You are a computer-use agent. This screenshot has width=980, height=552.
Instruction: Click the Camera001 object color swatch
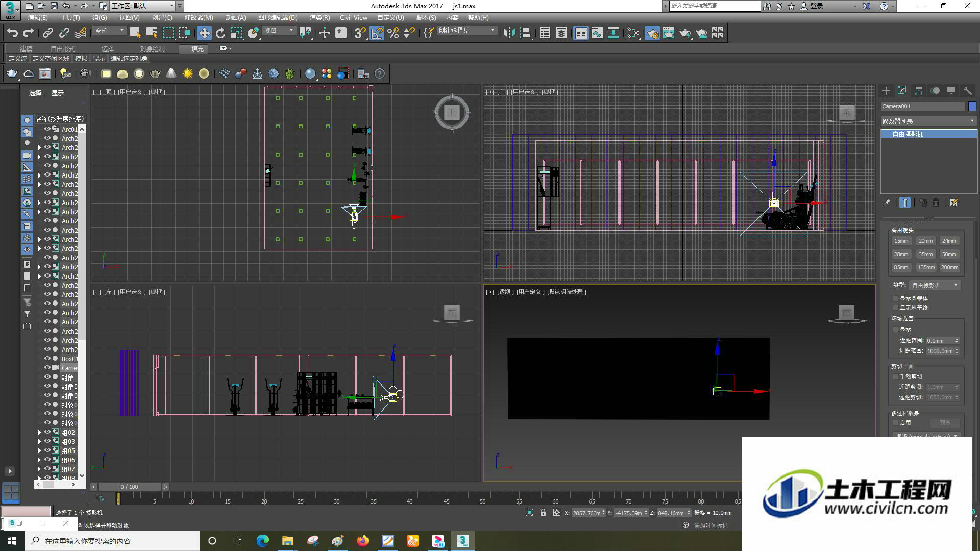(x=972, y=106)
